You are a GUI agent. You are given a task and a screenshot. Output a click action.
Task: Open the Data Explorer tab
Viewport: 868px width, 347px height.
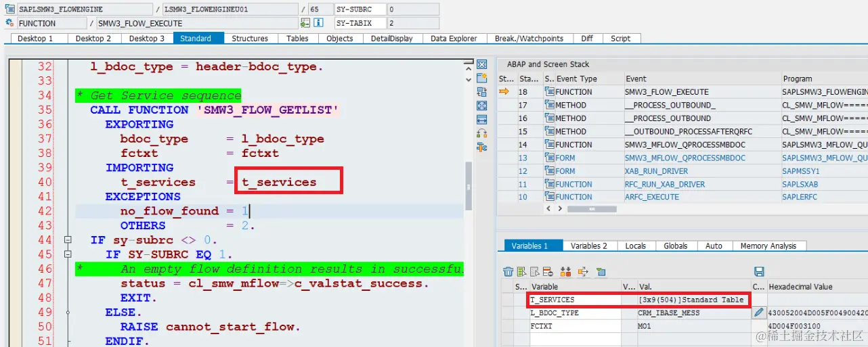click(x=454, y=39)
